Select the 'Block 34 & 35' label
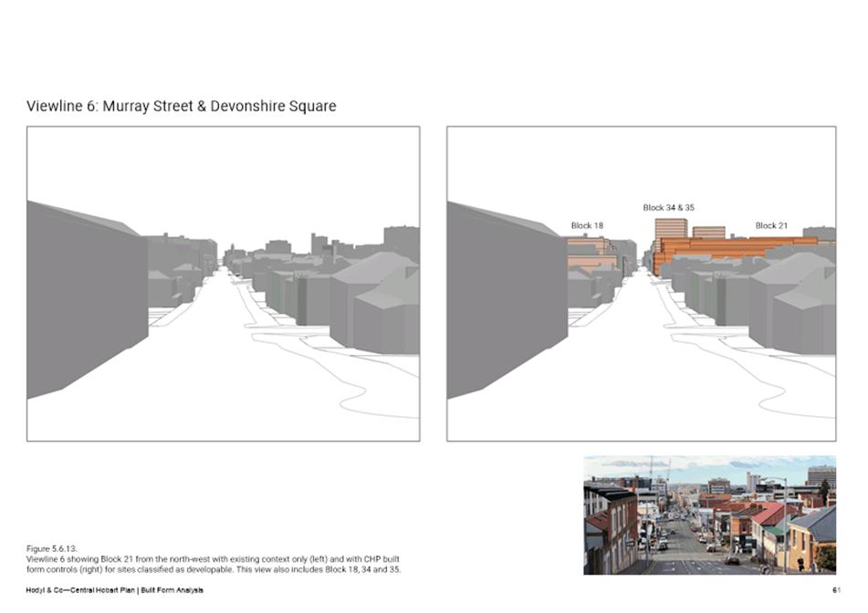This screenshot has width=868, height=613. click(x=668, y=207)
